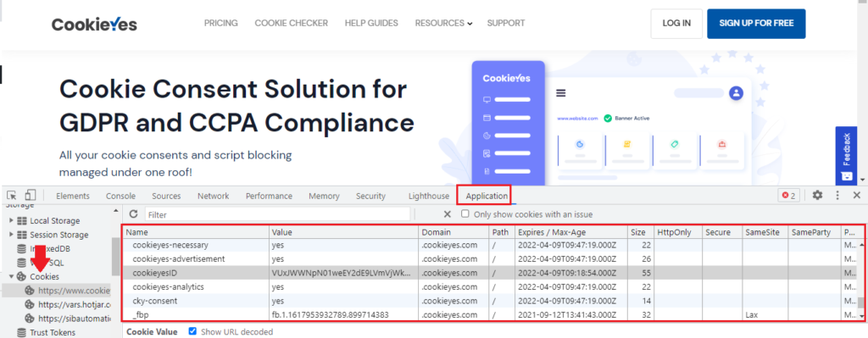The height and width of the screenshot is (338, 868).
Task: Sort by the Domain column header
Action: tap(454, 232)
